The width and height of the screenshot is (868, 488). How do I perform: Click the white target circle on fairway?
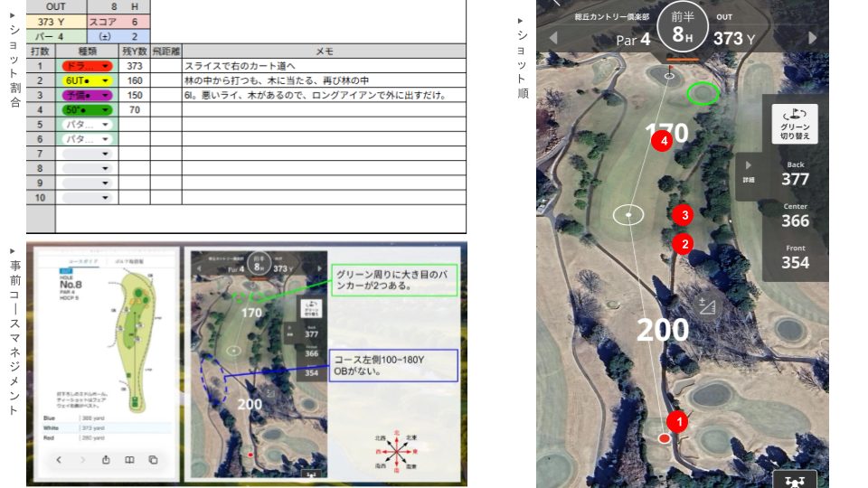click(628, 215)
